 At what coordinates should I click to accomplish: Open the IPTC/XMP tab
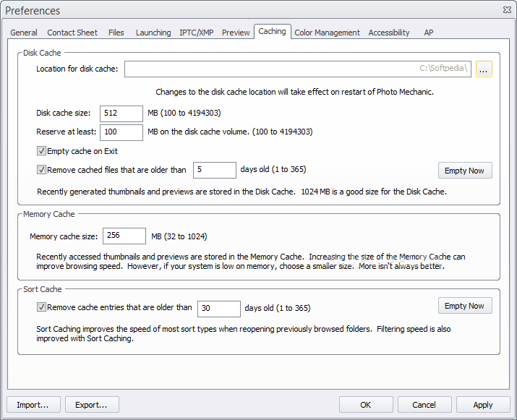(197, 33)
